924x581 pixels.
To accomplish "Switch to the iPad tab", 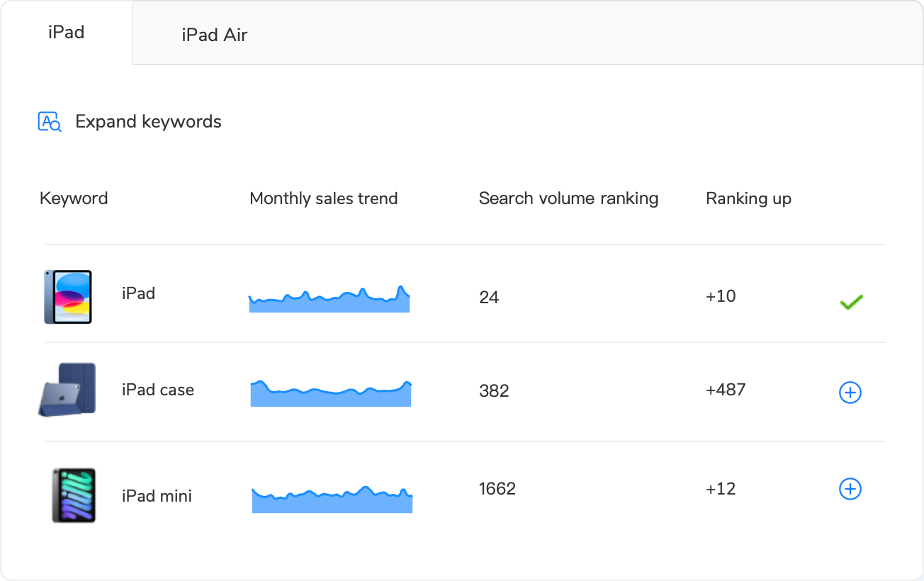I will (66, 31).
